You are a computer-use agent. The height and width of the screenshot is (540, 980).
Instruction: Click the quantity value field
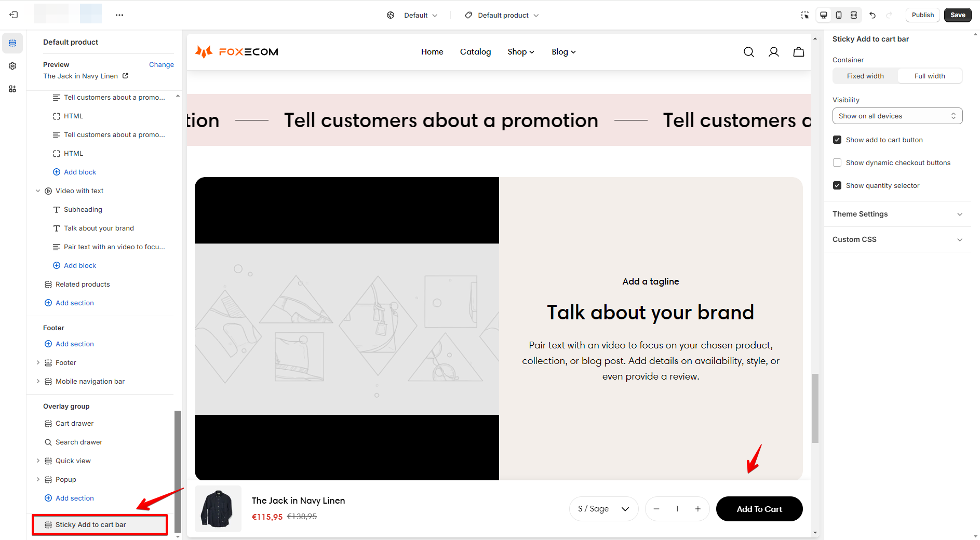click(x=677, y=509)
